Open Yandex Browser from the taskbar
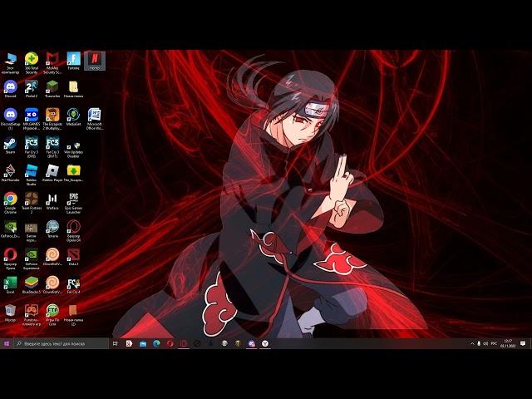Image resolution: width=532 pixels, height=399 pixels. tap(265, 343)
